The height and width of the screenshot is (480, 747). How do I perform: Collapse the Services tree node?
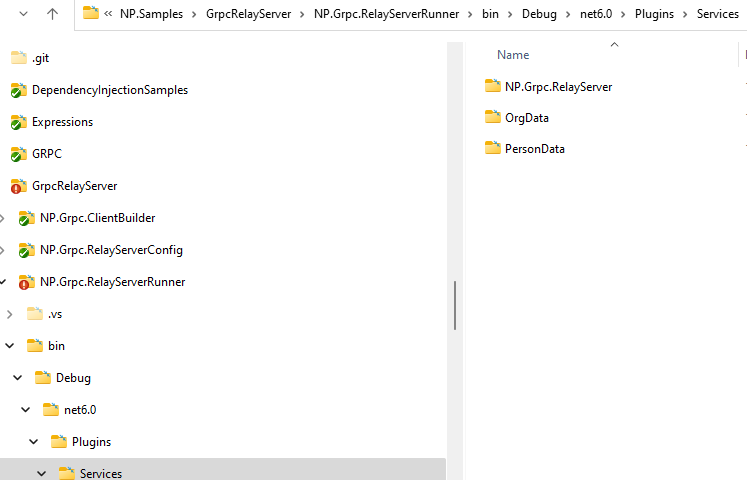pyautogui.click(x=41, y=473)
